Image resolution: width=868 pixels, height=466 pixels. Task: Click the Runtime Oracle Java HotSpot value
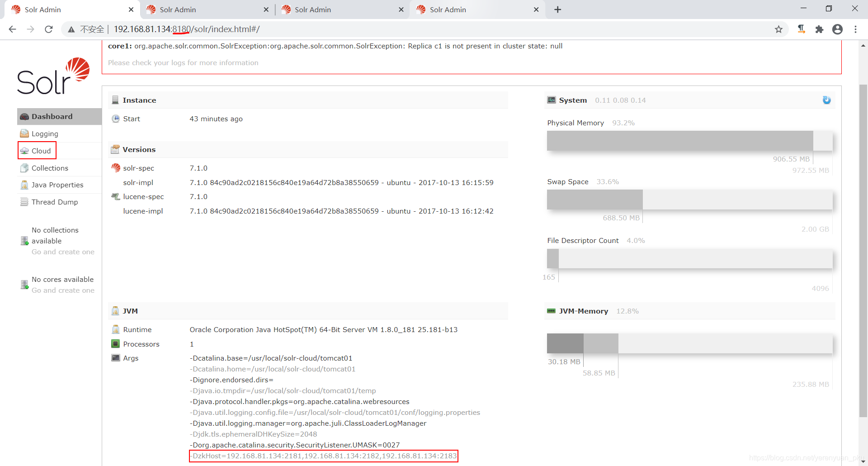click(x=324, y=329)
